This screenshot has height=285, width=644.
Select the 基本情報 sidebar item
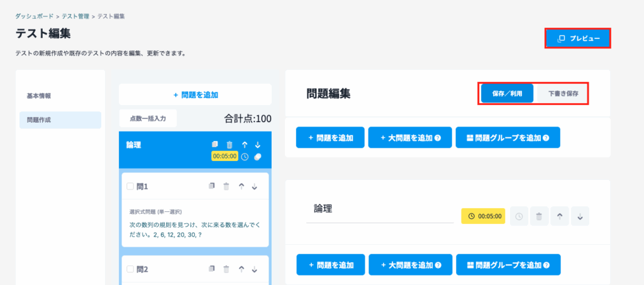coord(60,96)
